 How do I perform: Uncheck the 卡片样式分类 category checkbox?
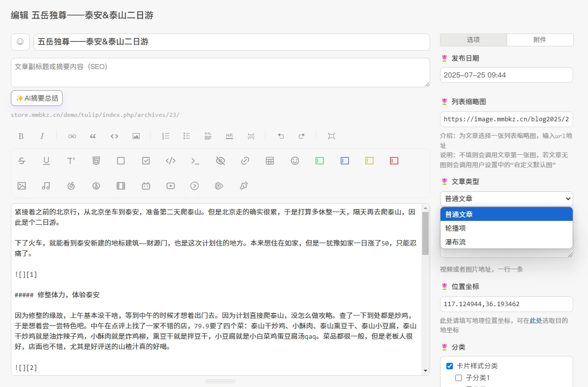click(449, 366)
